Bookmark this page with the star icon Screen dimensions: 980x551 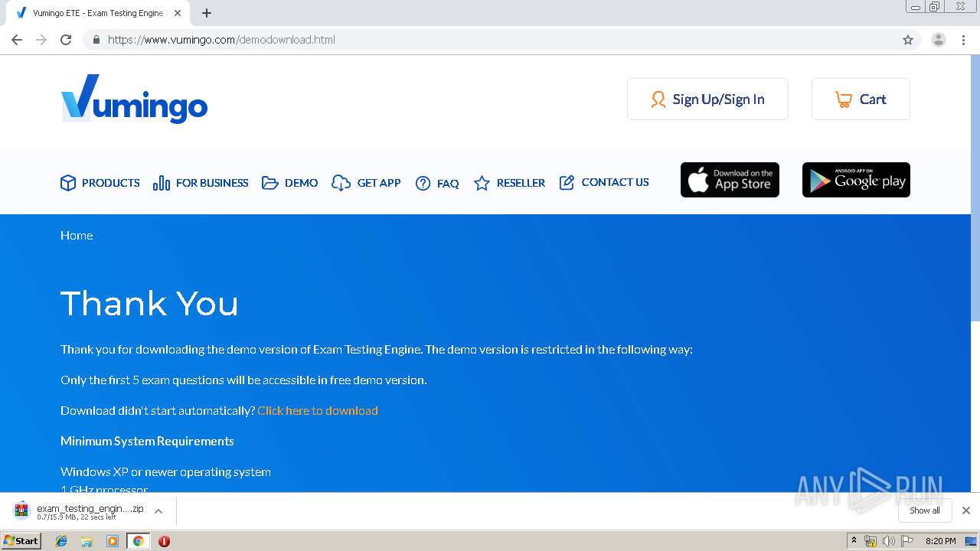click(x=908, y=40)
